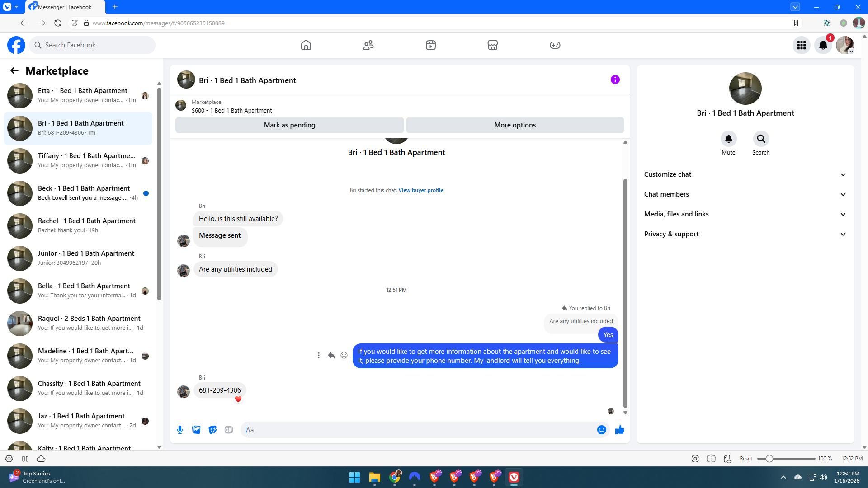Open View buyer profile link
Image resolution: width=868 pixels, height=488 pixels.
pyautogui.click(x=420, y=190)
